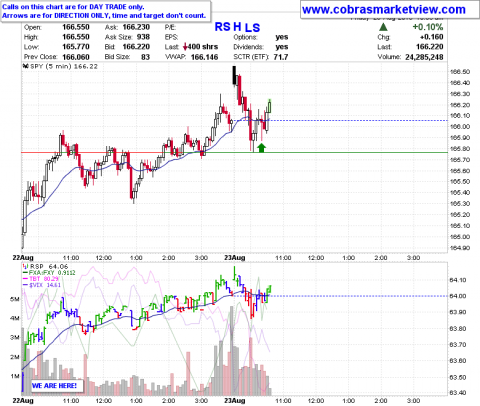The height and width of the screenshot is (406, 480).
Task: Click the 22Aug date marker on lower axis
Action: [23, 400]
